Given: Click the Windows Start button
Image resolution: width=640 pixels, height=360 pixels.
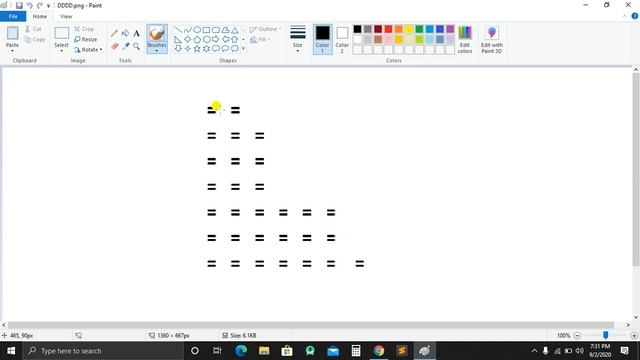Looking at the screenshot, I should click(11, 351).
